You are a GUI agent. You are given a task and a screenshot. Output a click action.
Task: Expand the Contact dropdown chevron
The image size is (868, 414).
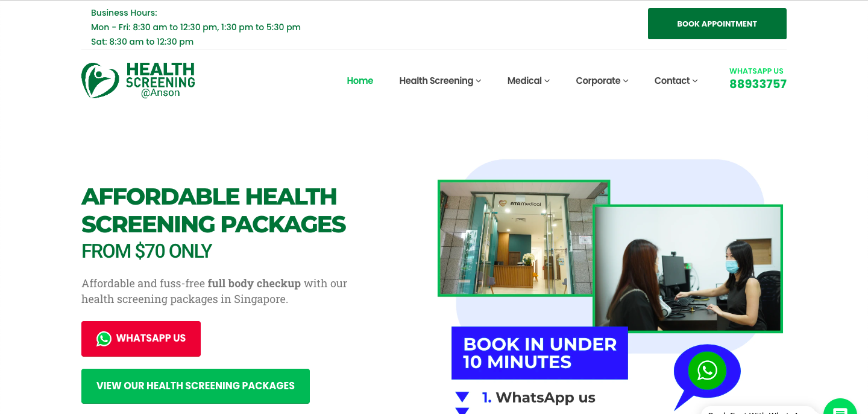(695, 81)
